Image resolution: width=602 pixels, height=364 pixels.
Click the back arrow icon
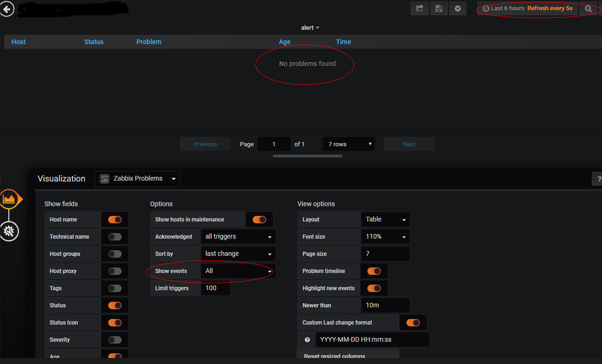(x=7, y=9)
